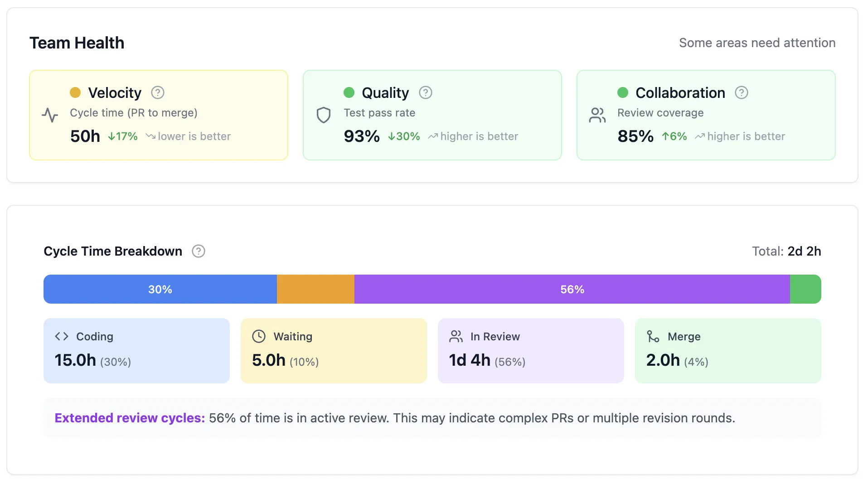Viewport: 868px width, 484px height.
Task: Click the Coding label
Action: point(95,336)
